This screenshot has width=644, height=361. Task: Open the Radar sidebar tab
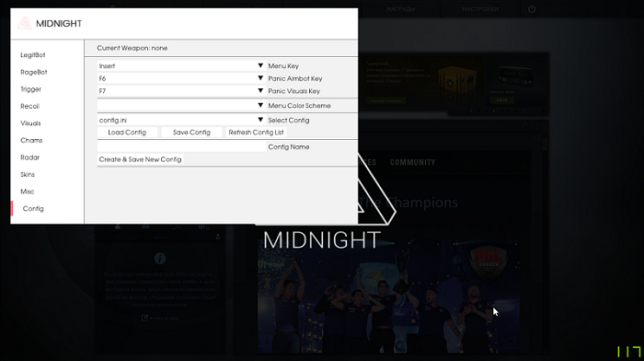pos(30,157)
